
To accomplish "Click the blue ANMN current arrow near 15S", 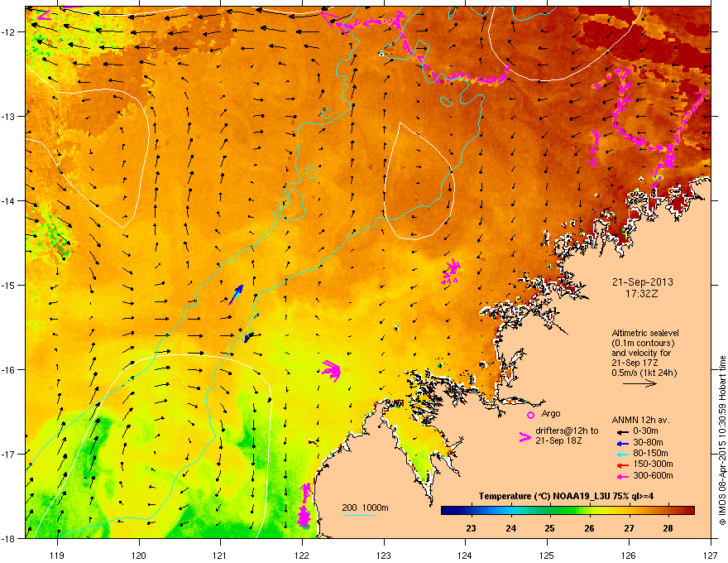I will coord(236,295).
